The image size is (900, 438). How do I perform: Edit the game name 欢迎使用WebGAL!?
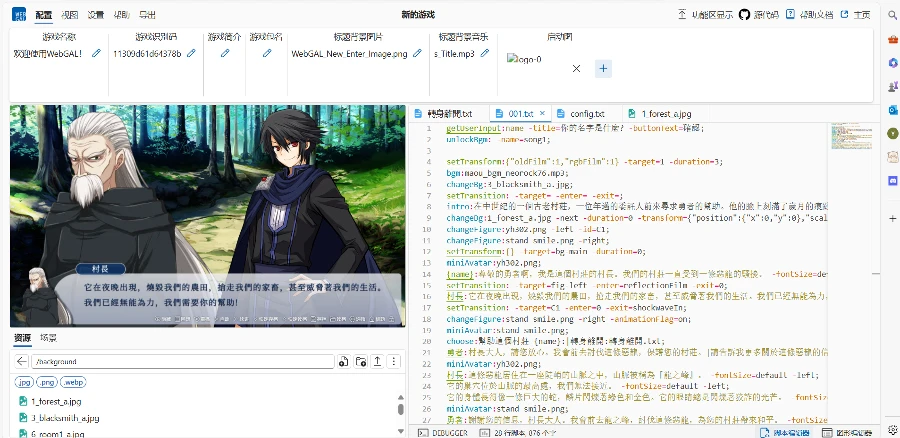(96, 53)
